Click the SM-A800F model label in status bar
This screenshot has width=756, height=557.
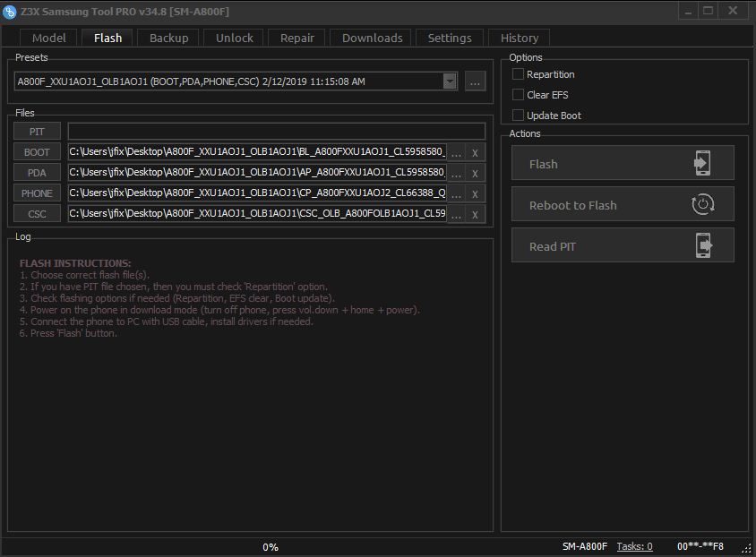[x=585, y=546]
